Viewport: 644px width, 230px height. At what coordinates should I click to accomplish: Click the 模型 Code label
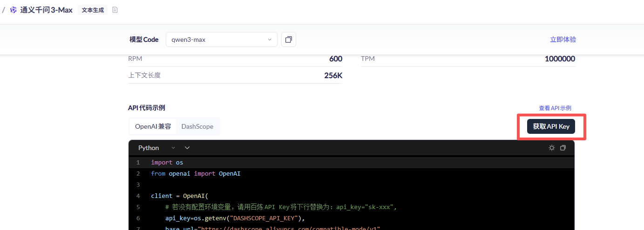pos(144,39)
